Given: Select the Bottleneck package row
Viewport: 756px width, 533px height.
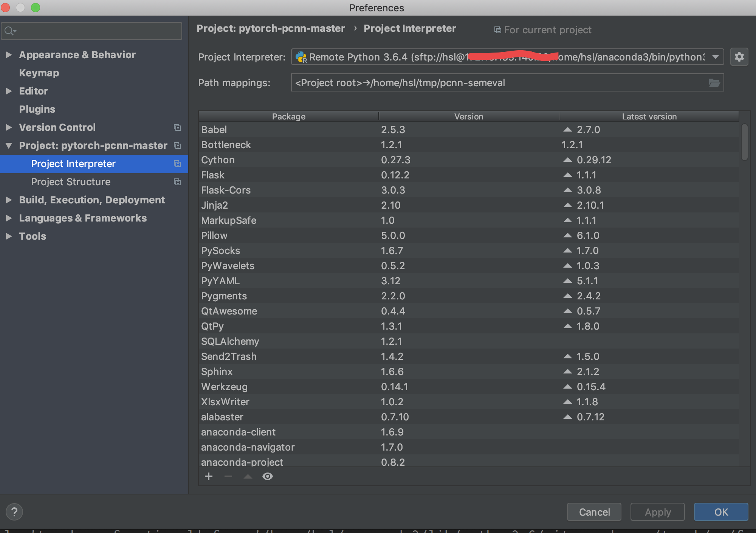Looking at the screenshot, I should (x=469, y=145).
